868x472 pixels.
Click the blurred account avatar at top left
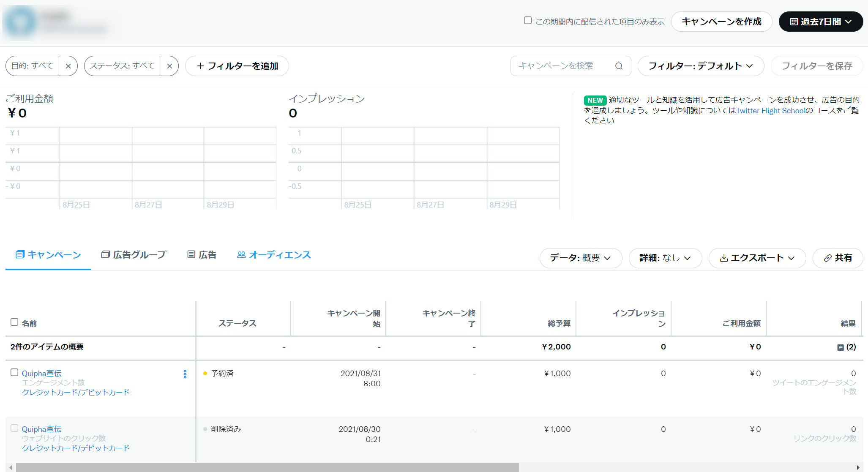coord(20,22)
